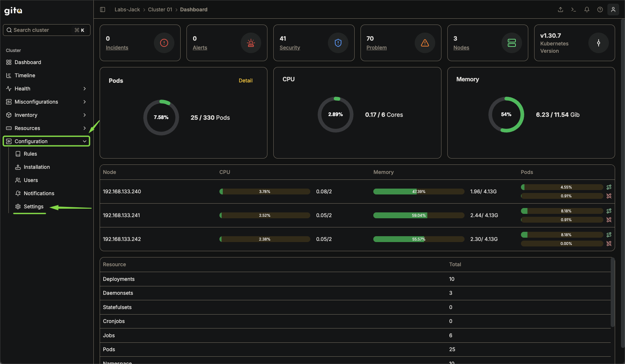Click the Alerts siren icon
Screen dimensions: 625x364
(x=251, y=43)
